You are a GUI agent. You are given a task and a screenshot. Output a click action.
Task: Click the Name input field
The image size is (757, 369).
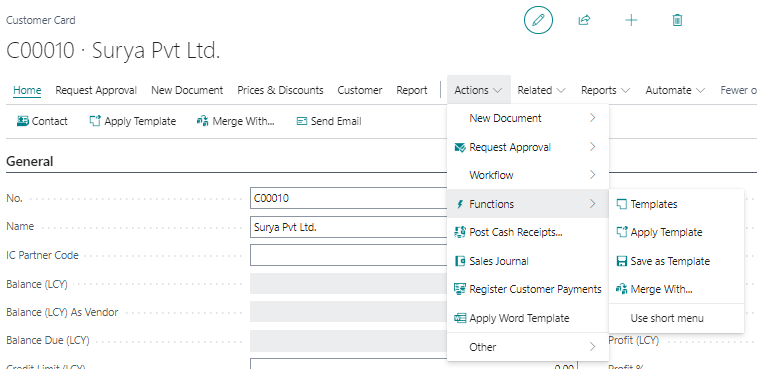349,227
